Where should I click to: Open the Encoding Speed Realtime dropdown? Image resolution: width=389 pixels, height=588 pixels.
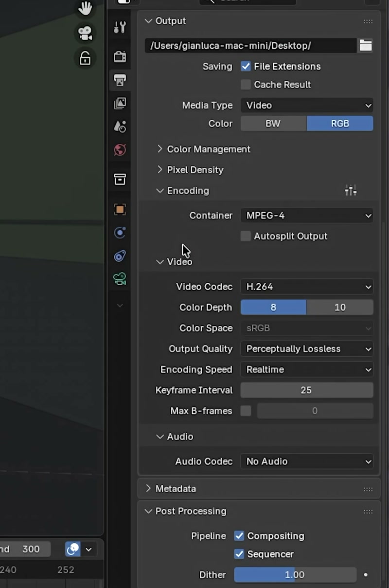coord(307,369)
